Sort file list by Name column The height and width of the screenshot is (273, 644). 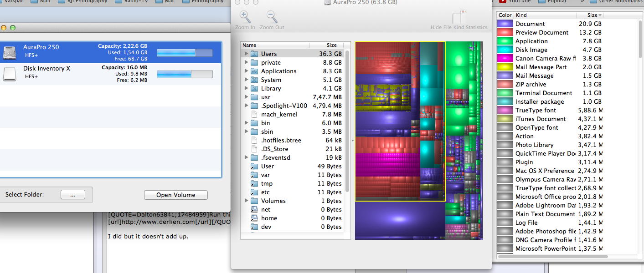(275, 45)
